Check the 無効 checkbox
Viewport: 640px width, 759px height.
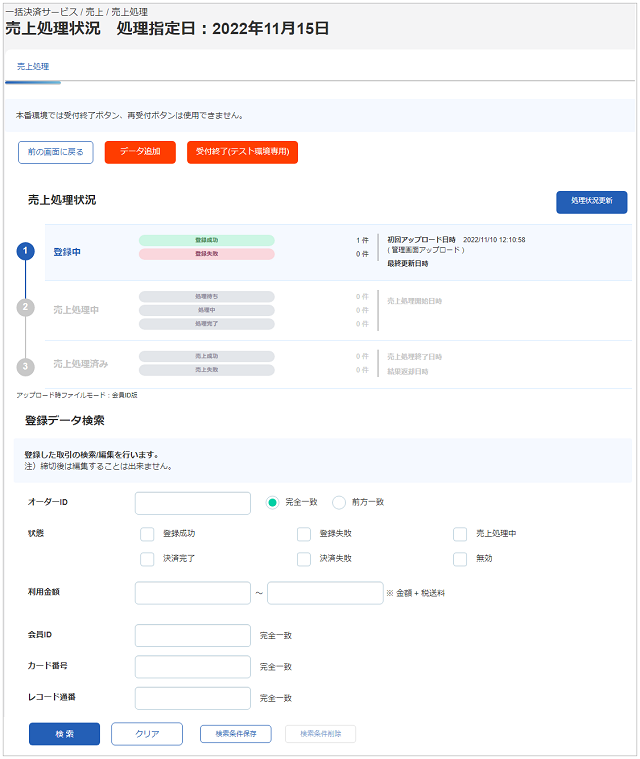pyautogui.click(x=460, y=559)
